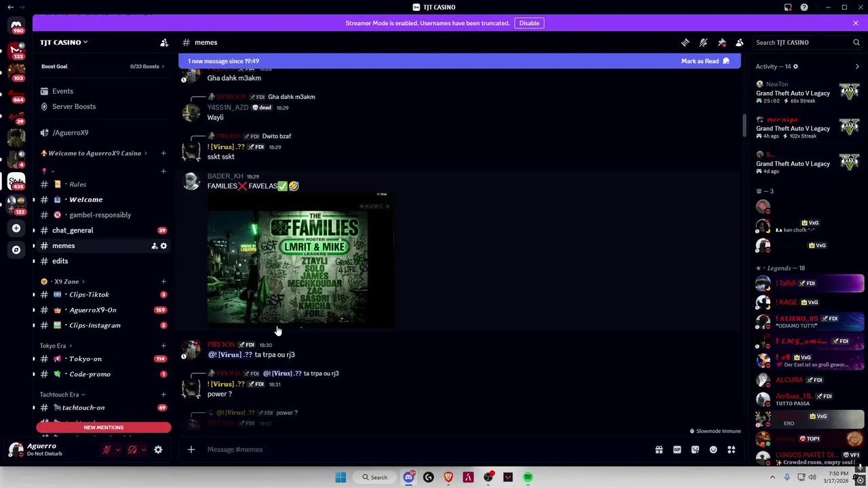This screenshot has height=488, width=868.
Task: Open the FAMILIES roster image attachment
Action: (300, 260)
